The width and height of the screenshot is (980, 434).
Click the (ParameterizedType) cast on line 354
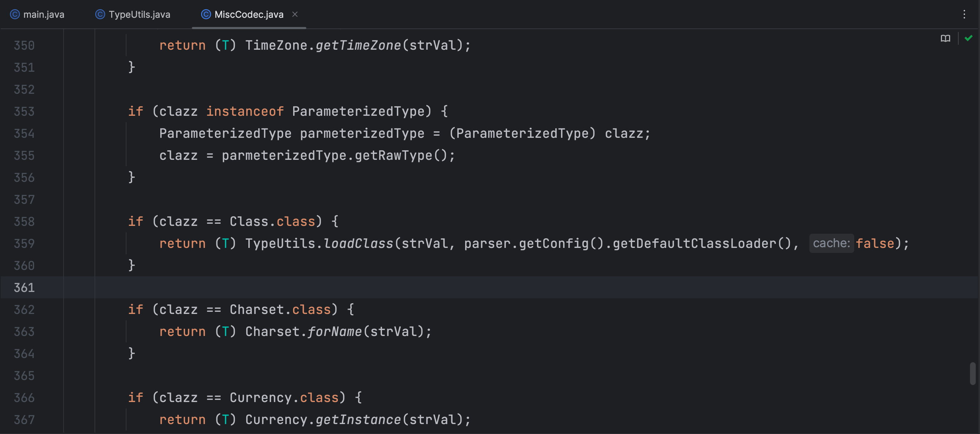point(522,134)
